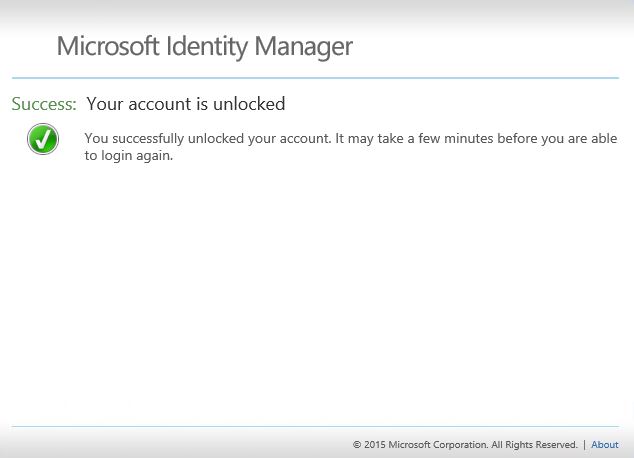634x458 pixels.
Task: Click the "© 2015 Microsoft Corporation" copyright text
Action: [x=420, y=445]
